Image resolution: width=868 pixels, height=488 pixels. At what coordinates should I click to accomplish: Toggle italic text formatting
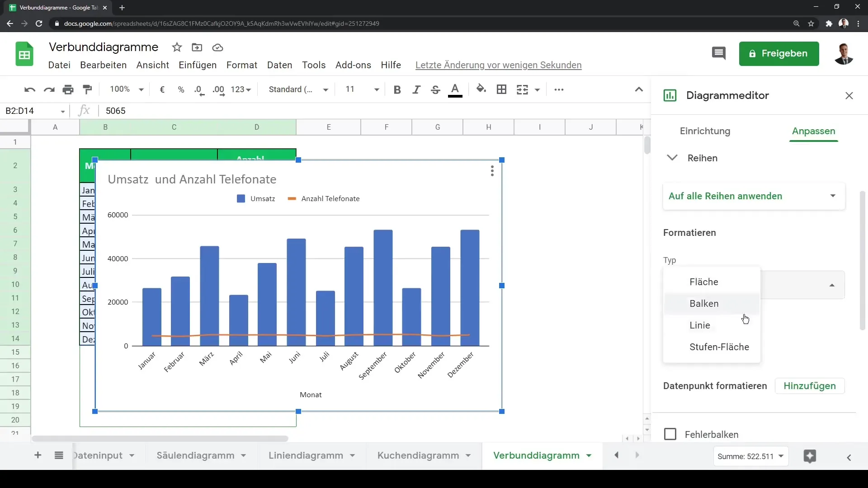point(416,90)
